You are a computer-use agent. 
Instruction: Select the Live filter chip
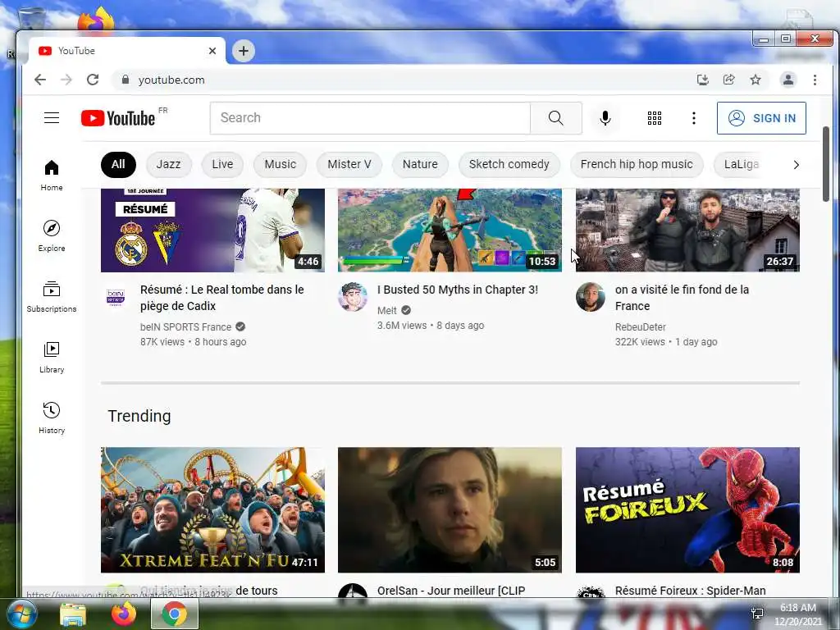click(x=222, y=164)
